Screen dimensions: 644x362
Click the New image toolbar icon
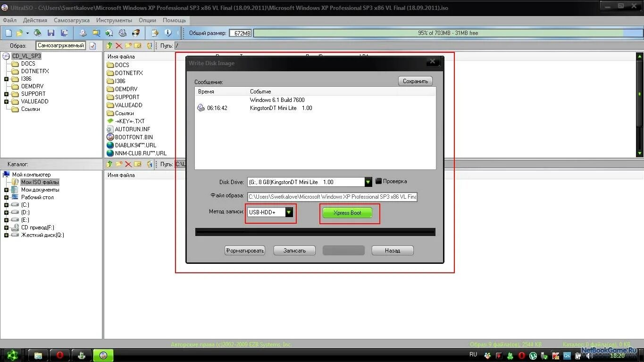coord(8,33)
